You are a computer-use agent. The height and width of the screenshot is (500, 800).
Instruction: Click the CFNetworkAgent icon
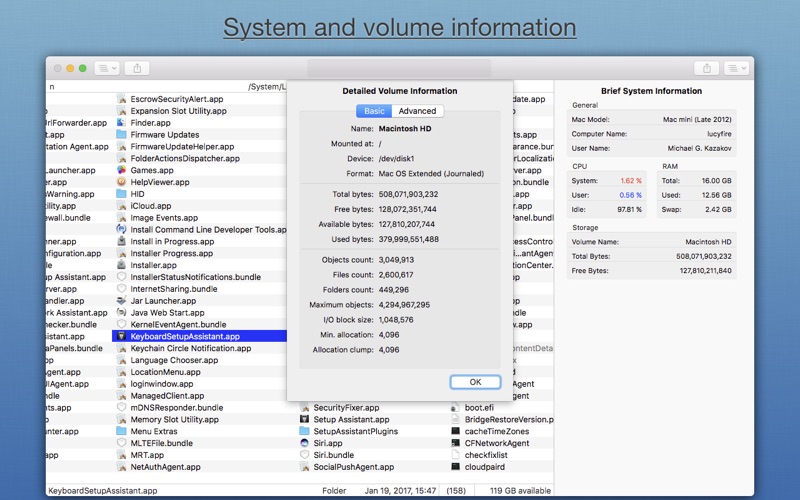456,443
